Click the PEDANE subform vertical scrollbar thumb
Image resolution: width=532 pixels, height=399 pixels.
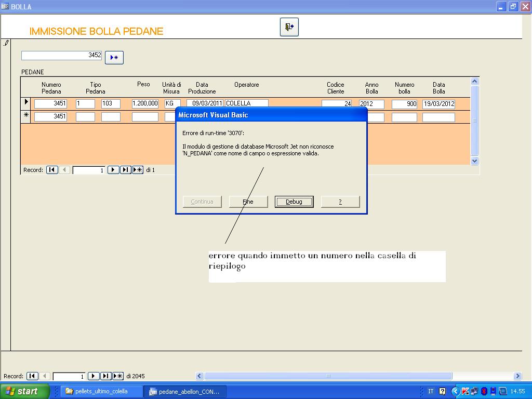pos(475,121)
